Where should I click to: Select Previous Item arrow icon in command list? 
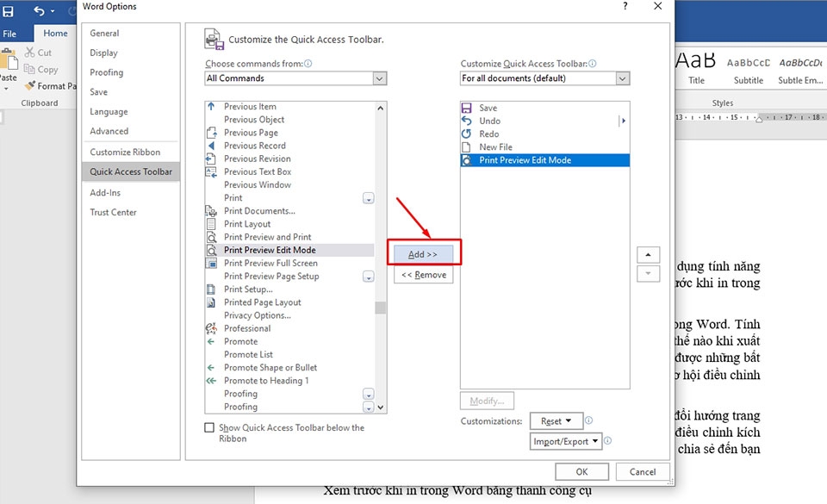(212, 106)
